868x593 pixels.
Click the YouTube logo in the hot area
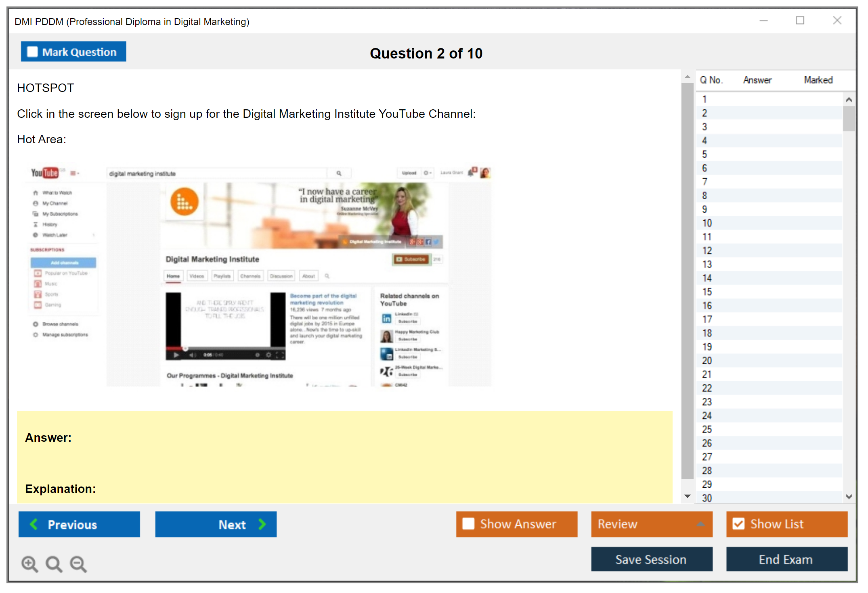tap(45, 173)
